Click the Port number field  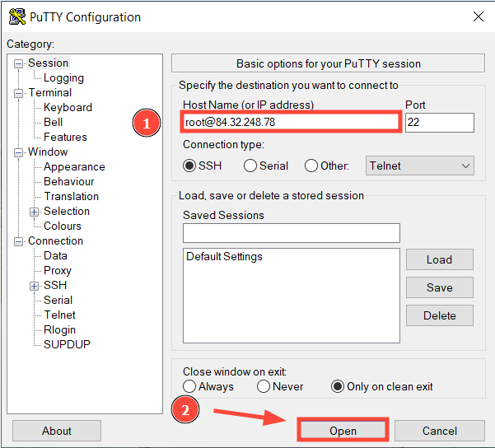[x=439, y=123]
